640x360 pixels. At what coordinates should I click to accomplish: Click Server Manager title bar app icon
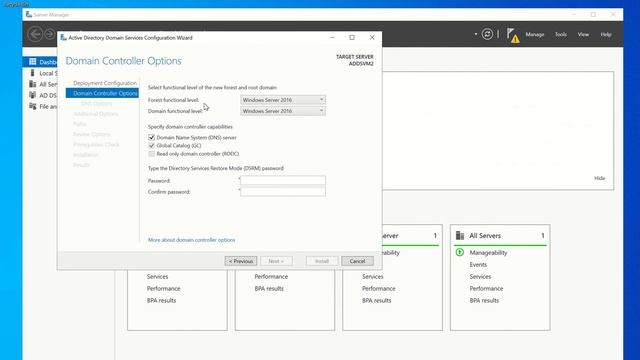point(29,15)
